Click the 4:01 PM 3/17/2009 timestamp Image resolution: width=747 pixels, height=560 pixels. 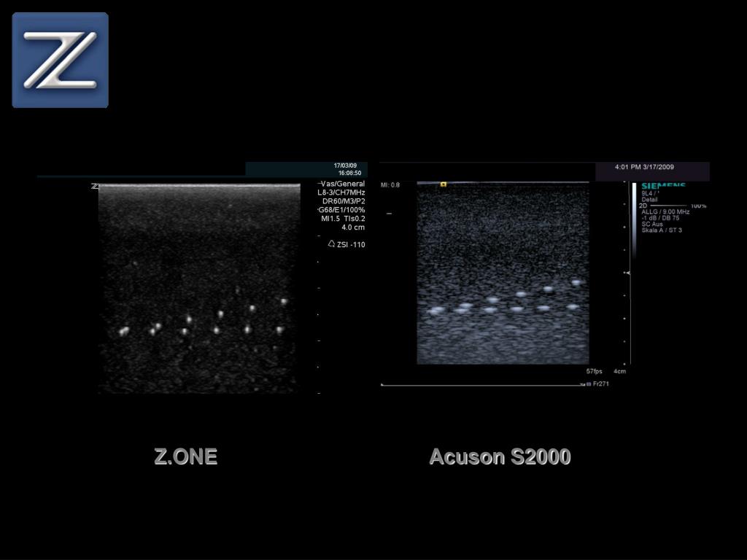[x=644, y=167]
